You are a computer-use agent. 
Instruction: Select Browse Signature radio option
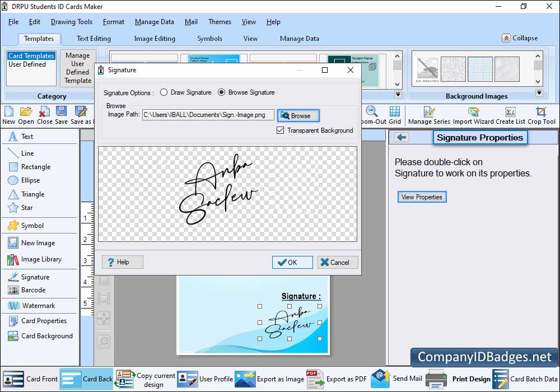pos(221,92)
